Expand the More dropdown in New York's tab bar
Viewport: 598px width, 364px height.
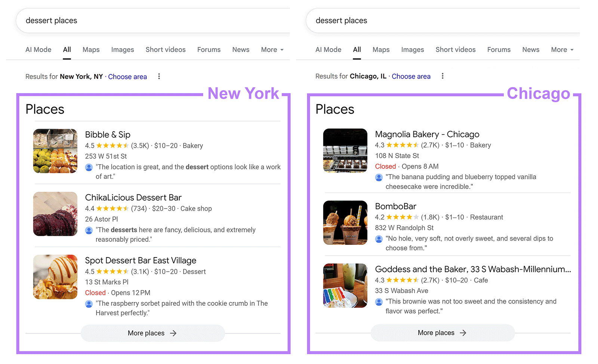click(272, 49)
